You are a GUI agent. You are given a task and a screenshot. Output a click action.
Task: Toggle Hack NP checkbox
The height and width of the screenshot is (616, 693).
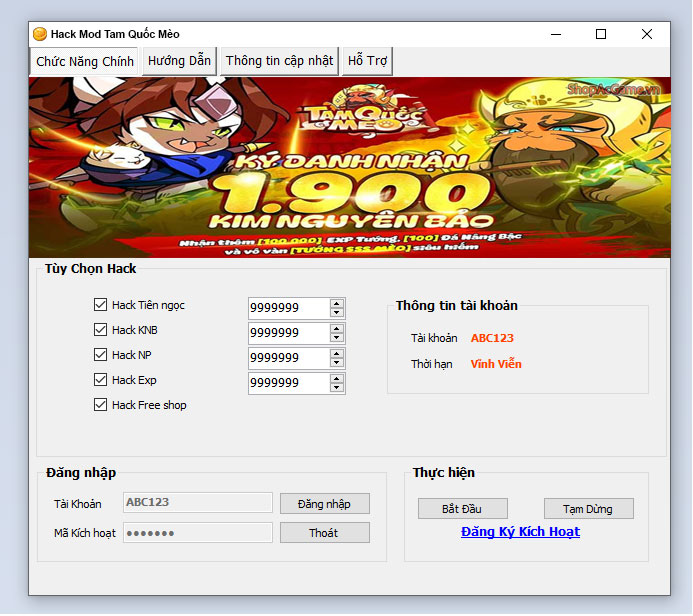pos(100,354)
